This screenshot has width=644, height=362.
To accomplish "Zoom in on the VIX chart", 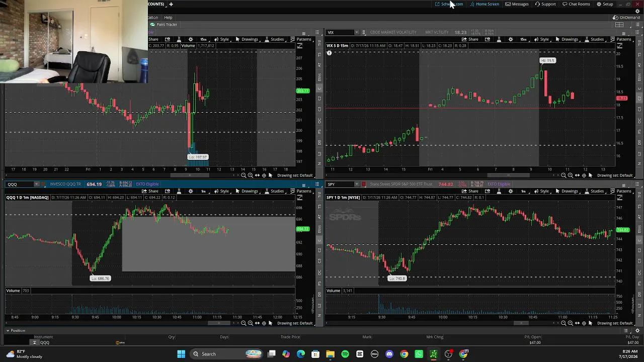I will click(571, 175).
